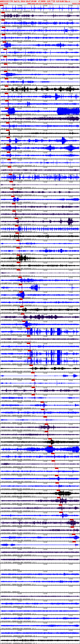
Task: Click the end time label '18:50:27.00'
Action: coord(76,4)
